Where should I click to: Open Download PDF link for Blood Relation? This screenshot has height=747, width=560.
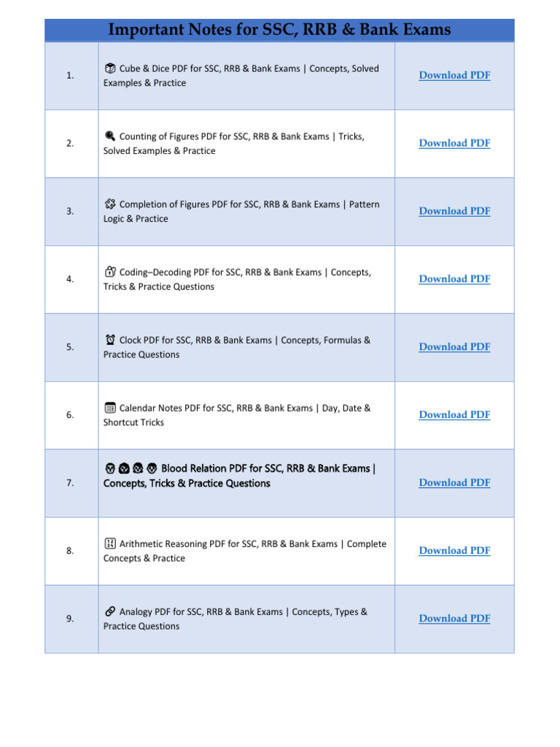[454, 483]
